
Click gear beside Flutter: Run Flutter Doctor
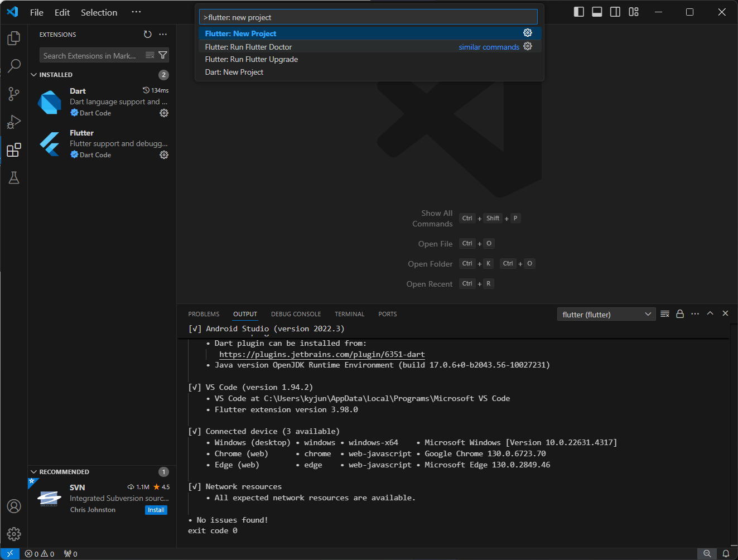[528, 46]
